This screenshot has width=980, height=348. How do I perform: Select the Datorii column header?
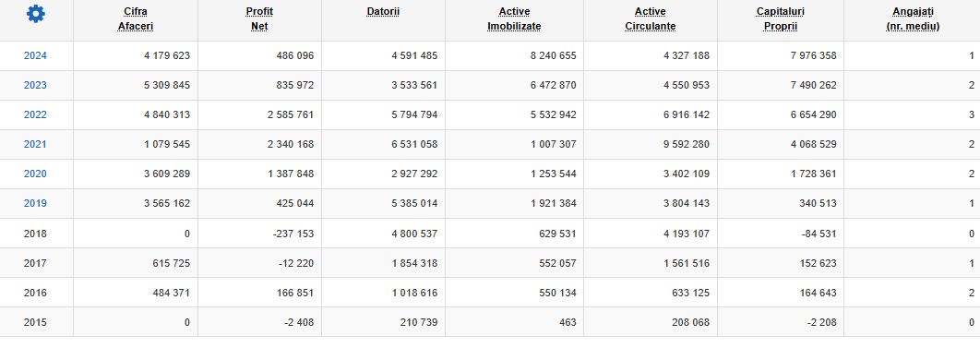383,12
